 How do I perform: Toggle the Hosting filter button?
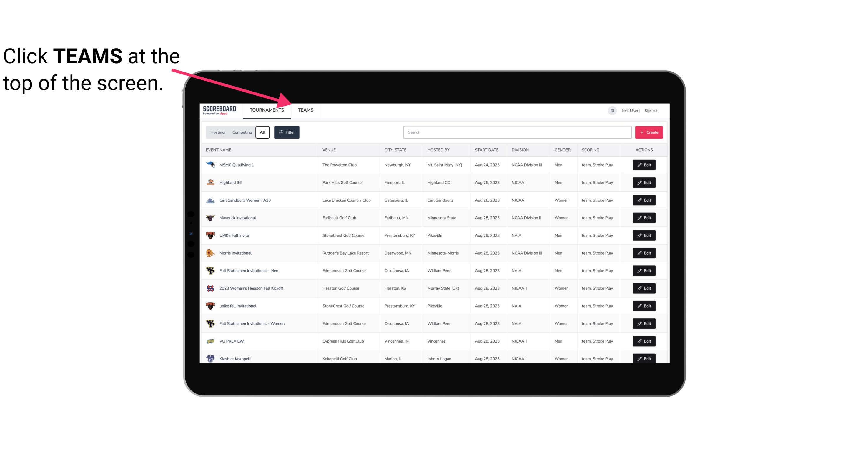tap(217, 132)
